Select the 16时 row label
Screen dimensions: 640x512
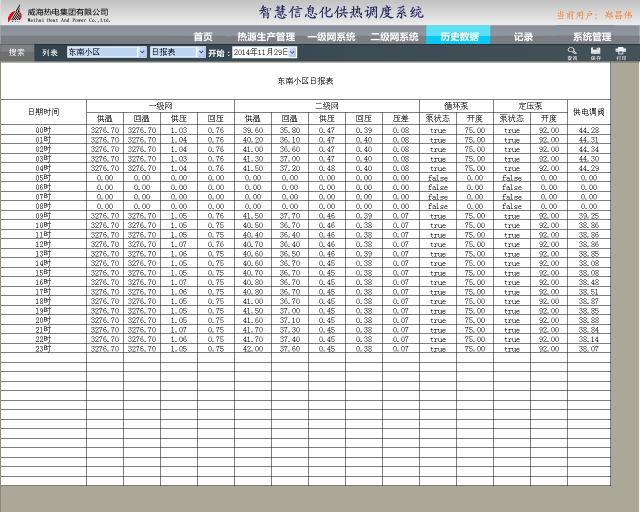[43, 282]
